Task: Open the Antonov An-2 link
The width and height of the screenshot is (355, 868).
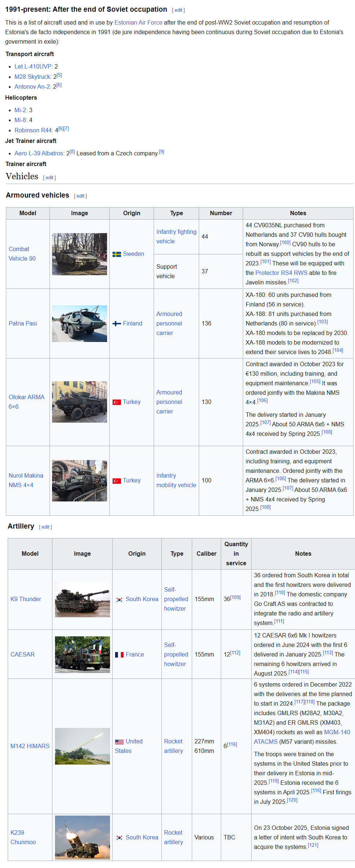Action: click(32, 87)
